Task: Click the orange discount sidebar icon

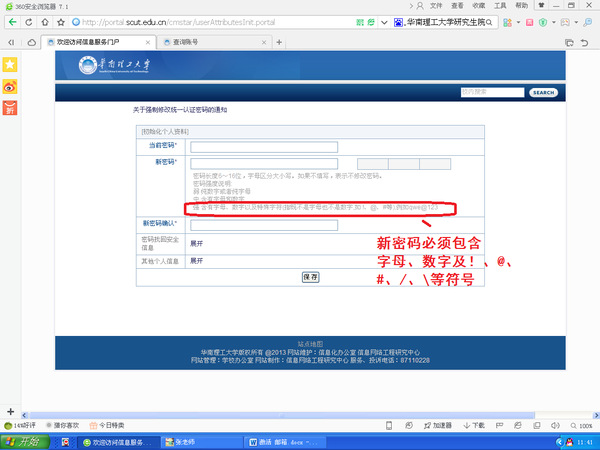Action: click(10, 108)
